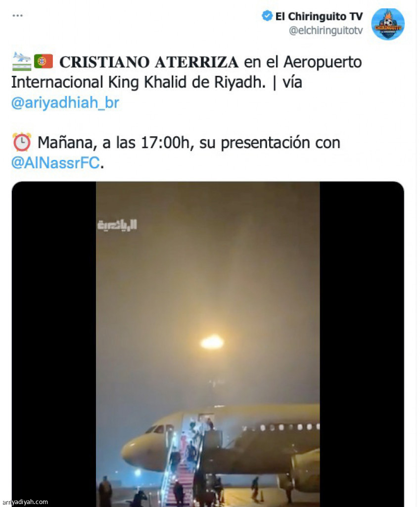This screenshot has width=420, height=507.
Task: Click the left black bar of video
Action: [54, 344]
